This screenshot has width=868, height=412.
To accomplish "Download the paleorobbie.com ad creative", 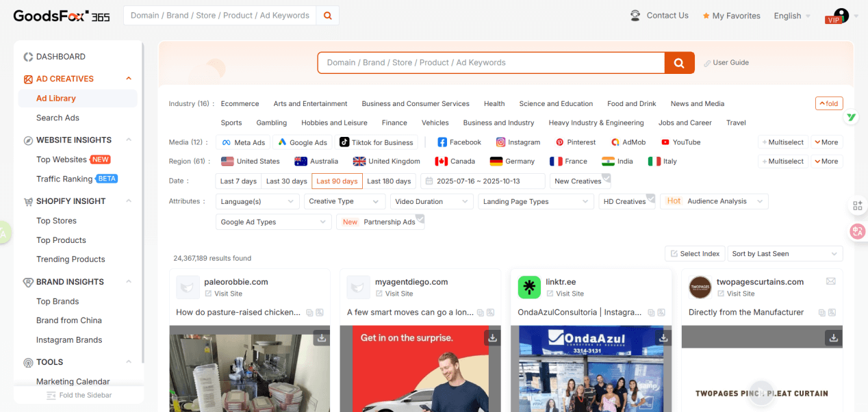I will (x=321, y=337).
